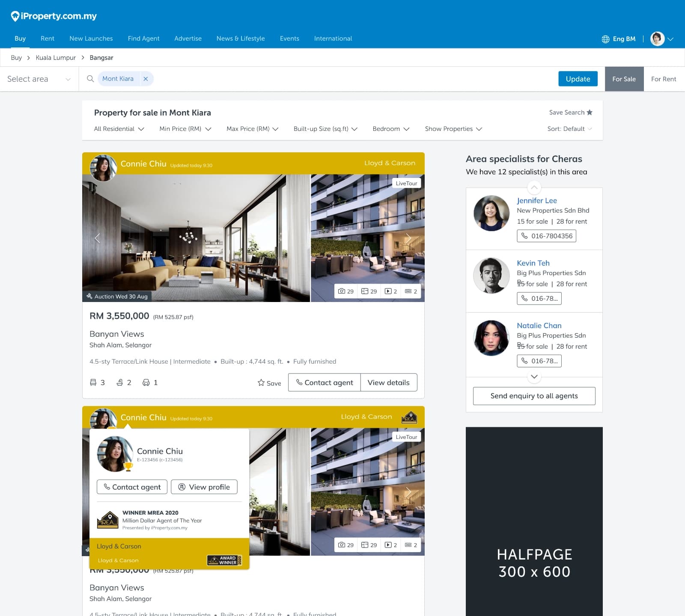View the floor plans for Banyan Views

368,291
